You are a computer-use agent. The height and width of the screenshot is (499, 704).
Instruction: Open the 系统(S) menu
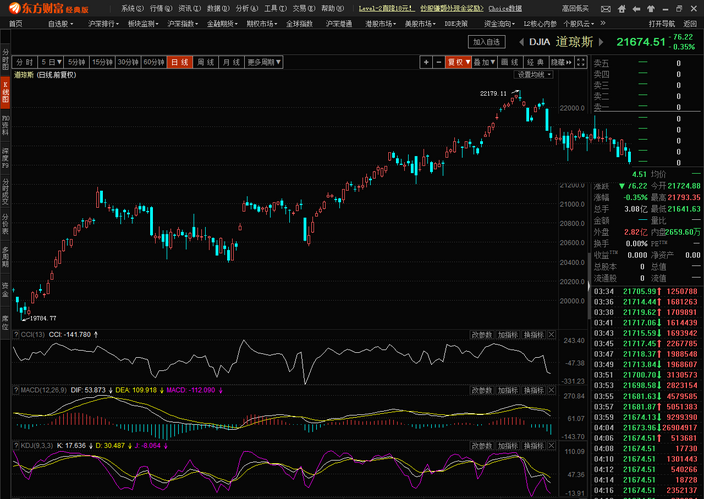pos(132,9)
